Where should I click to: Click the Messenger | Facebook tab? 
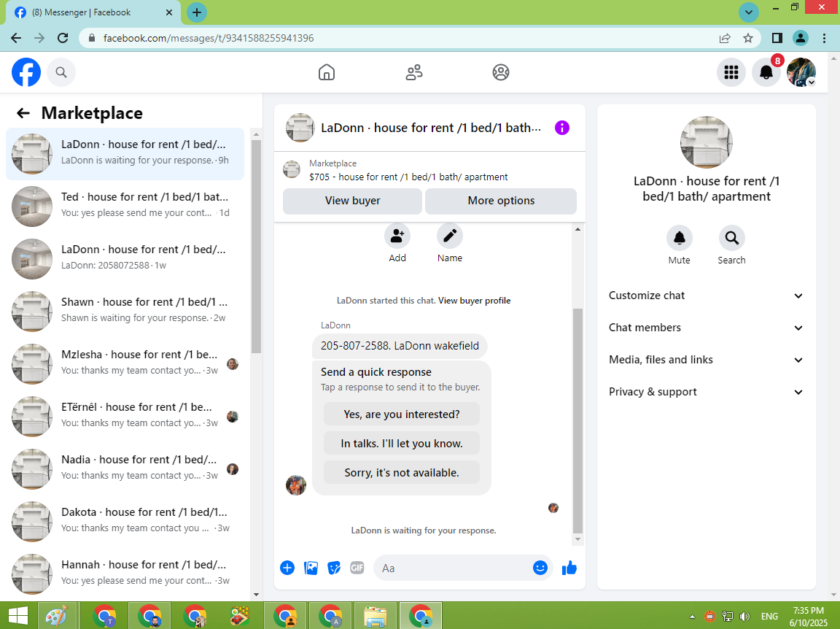94,12
